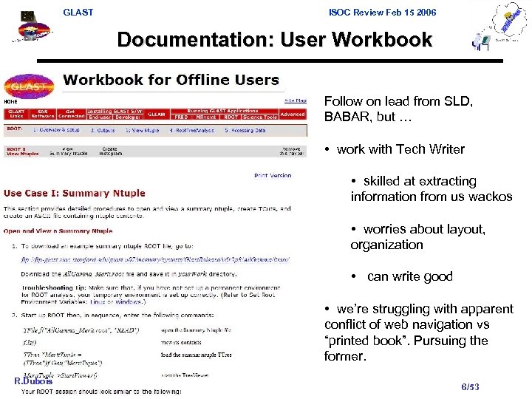Image resolution: width=532 pixels, height=399 pixels.
Task: Click the 'GLAST' text in slide header
Action: coord(78,13)
